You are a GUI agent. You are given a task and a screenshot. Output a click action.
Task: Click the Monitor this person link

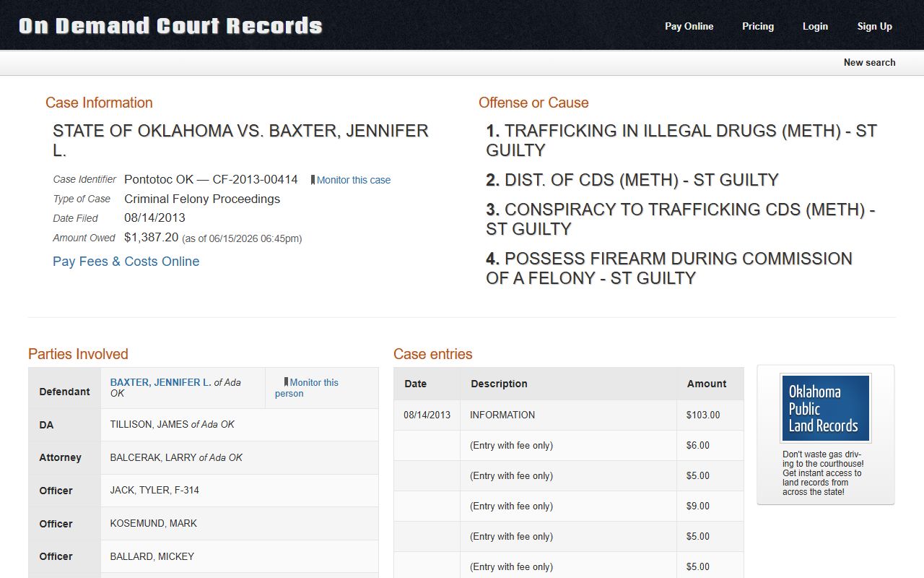pos(306,388)
